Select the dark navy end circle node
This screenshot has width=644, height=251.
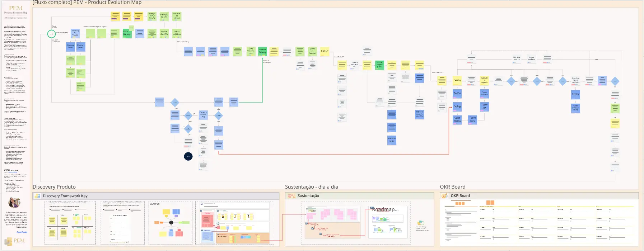[x=188, y=156]
